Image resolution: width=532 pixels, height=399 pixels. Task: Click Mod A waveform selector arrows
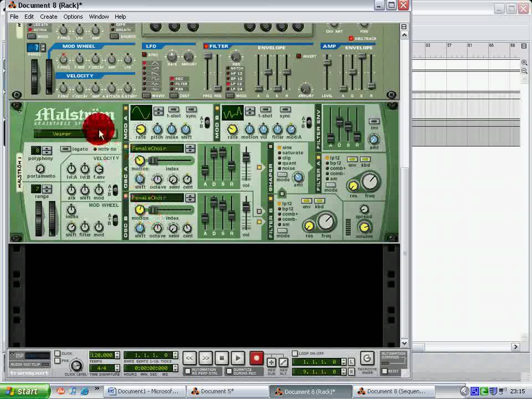158,111
